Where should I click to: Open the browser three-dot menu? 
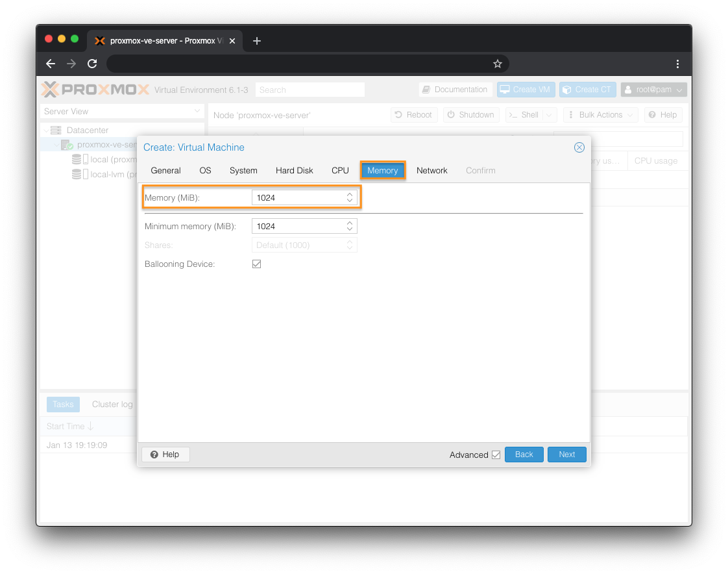tap(677, 64)
